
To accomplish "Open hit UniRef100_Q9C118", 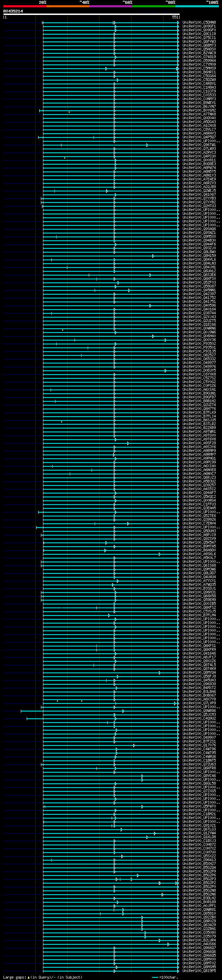I will (199, 34).
